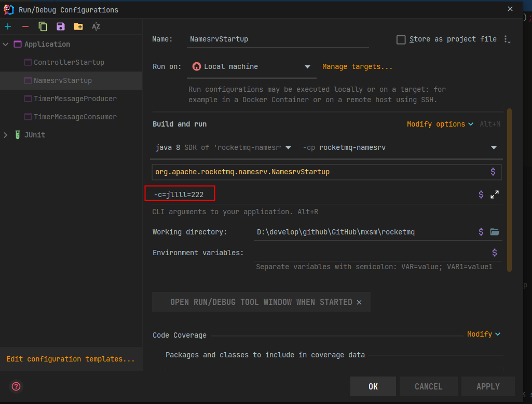Open help with the question mark icon
This screenshot has width=532, height=404.
pyautogui.click(x=16, y=386)
